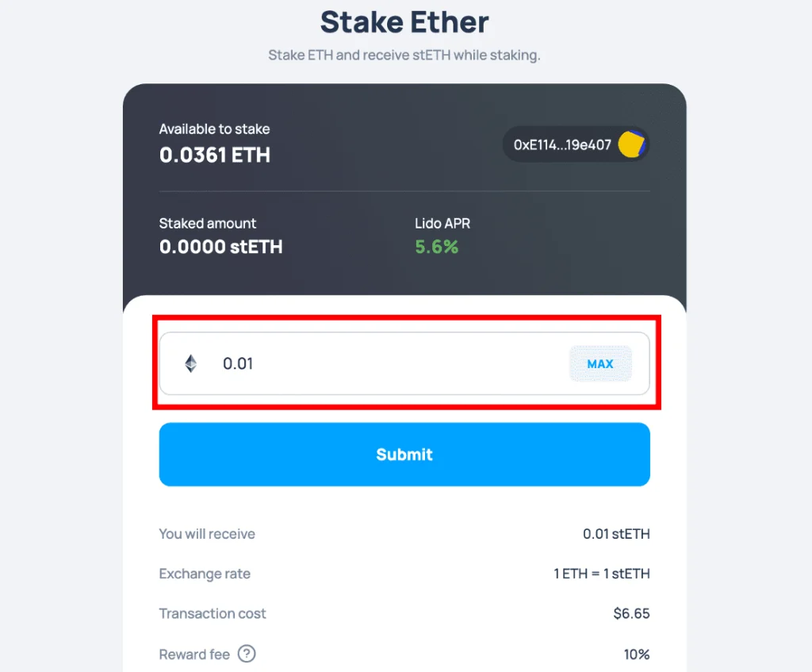The width and height of the screenshot is (812, 672).
Task: Click the MAX button to stake full balance
Action: [600, 363]
